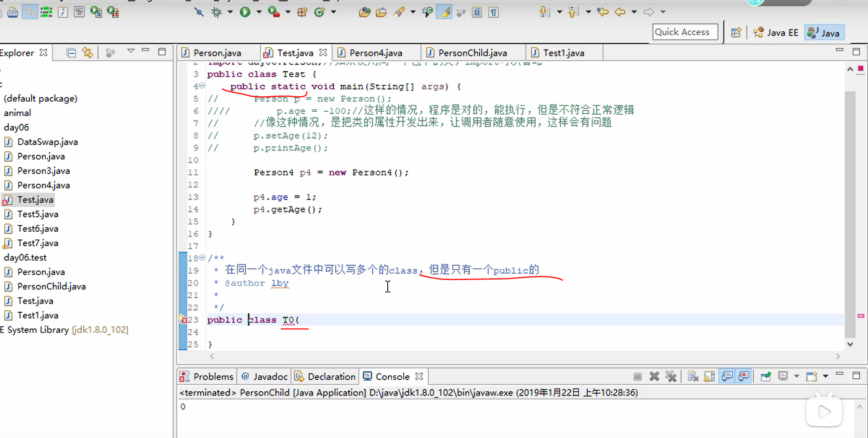Screen dimensions: 868x438
Task: Switch to the PersonChild.java editor tab
Action: coord(473,53)
